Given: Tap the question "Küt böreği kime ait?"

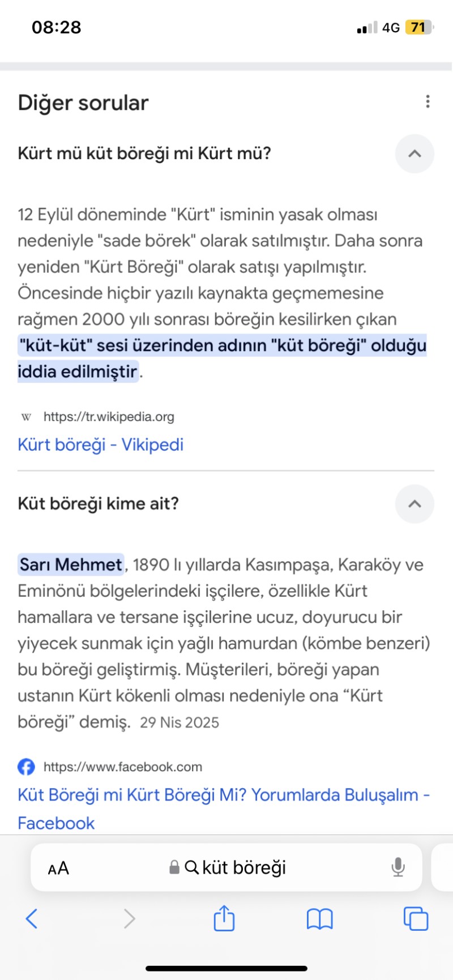Looking at the screenshot, I should click(x=99, y=503).
